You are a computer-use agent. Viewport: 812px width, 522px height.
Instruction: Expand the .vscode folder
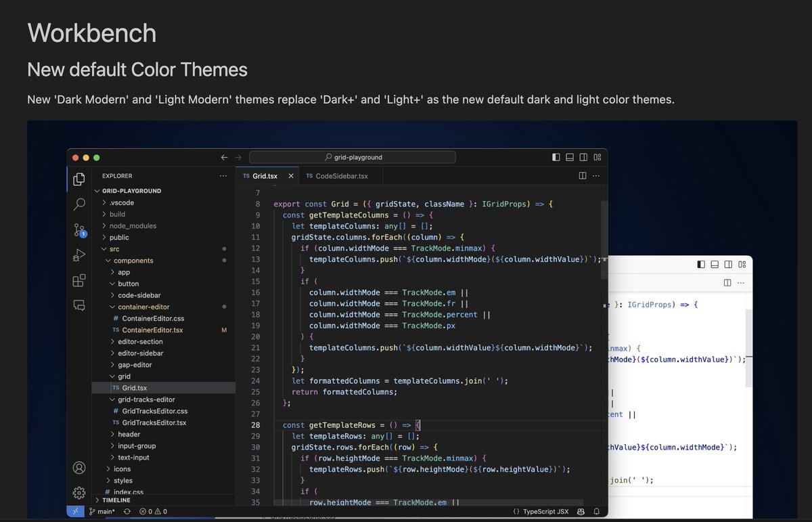(x=163, y=202)
